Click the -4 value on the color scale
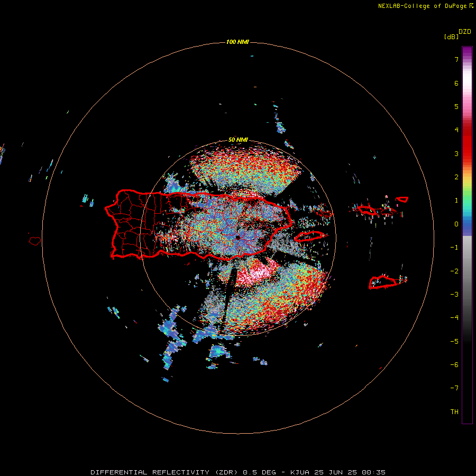 point(454,318)
